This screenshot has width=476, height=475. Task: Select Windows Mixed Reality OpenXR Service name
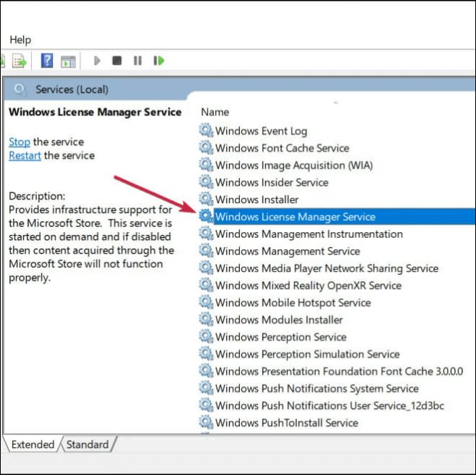tap(309, 286)
